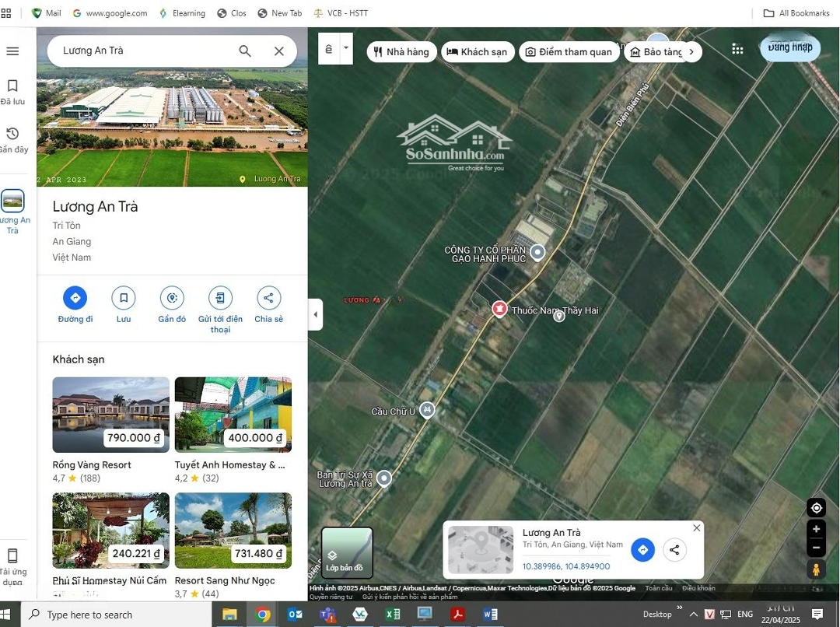The width and height of the screenshot is (840, 627).
Task: Open Excel from the Windows taskbar
Action: (x=392, y=615)
